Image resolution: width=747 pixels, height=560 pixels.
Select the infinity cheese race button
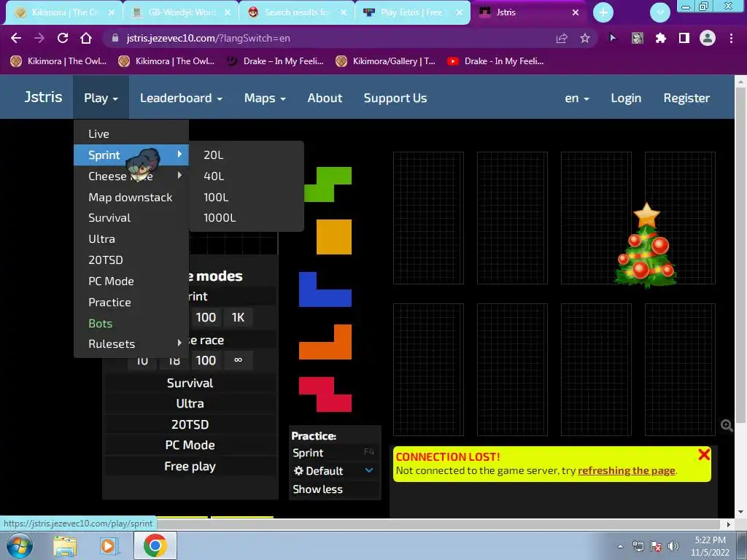point(239,360)
